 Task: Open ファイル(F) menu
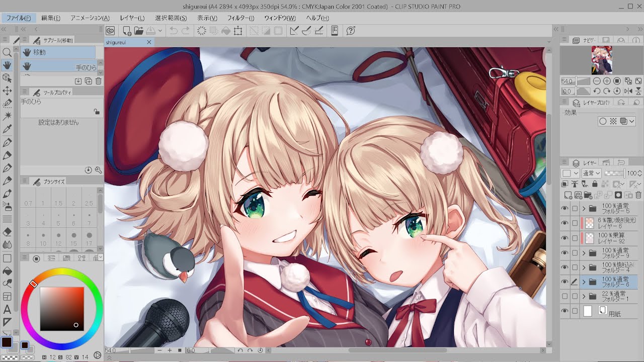click(x=19, y=18)
